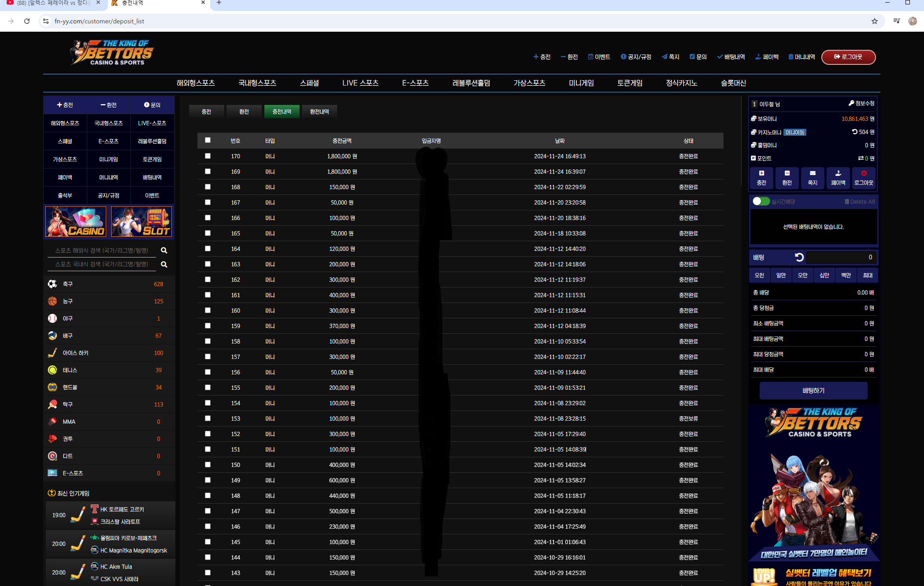Click the overseas sports search magnifier icon
Viewport: 924px width, 586px height.
(x=164, y=250)
